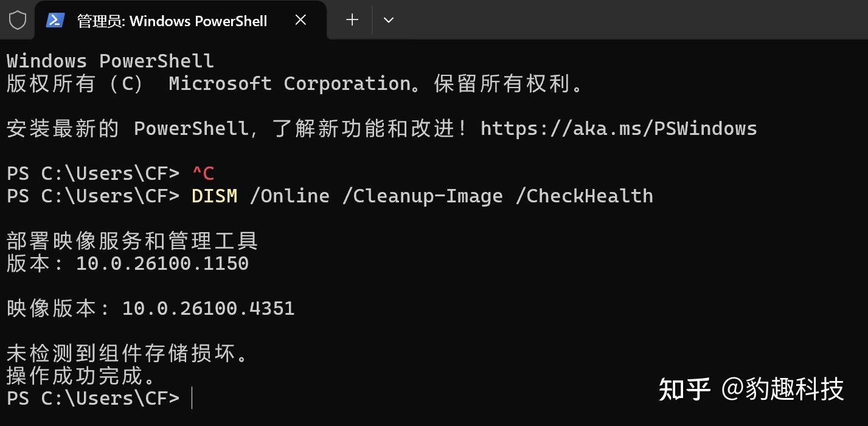
Task: Open the new tab dropdown chevron
Action: (x=388, y=19)
